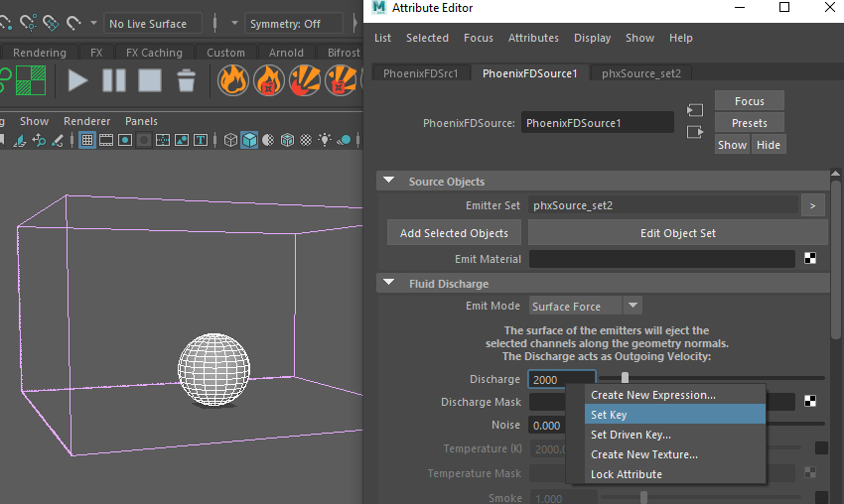
Task: Click checker icon next to Discharge Mask
Action: pos(810,401)
